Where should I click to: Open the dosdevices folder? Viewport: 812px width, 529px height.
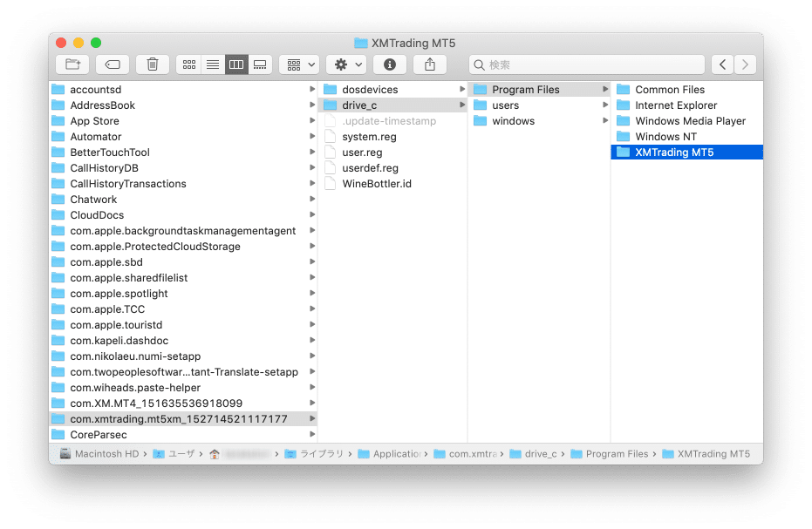pyautogui.click(x=393, y=90)
